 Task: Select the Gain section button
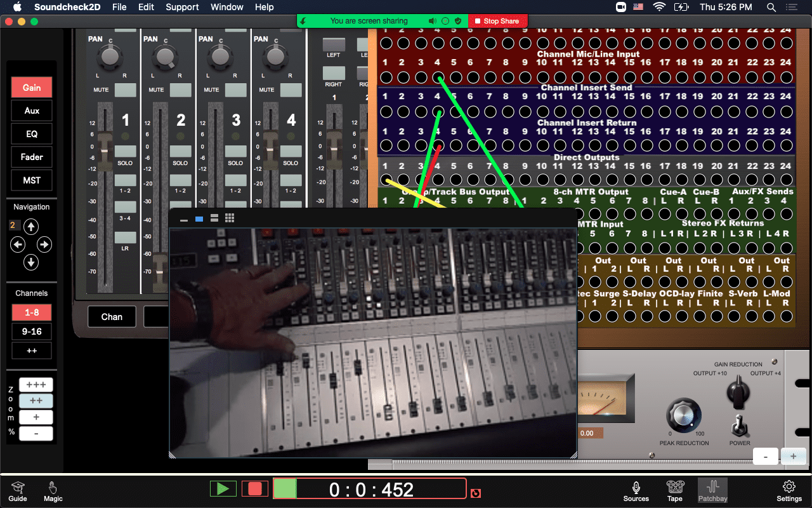tap(32, 88)
